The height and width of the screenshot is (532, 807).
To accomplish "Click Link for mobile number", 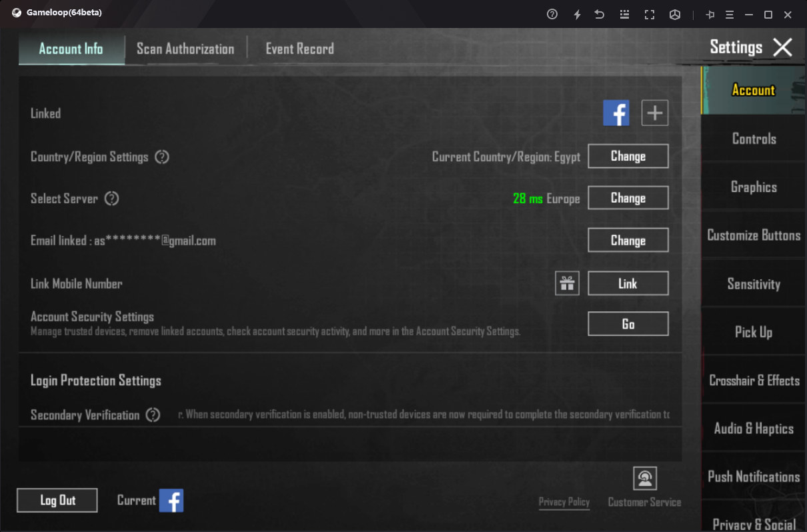I will pos(628,283).
